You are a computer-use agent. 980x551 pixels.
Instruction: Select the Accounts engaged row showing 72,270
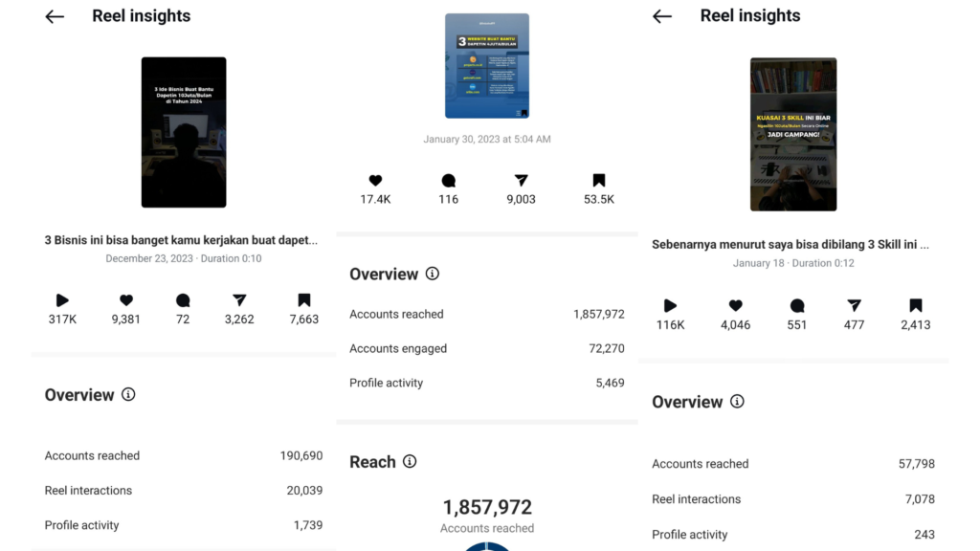tap(486, 348)
